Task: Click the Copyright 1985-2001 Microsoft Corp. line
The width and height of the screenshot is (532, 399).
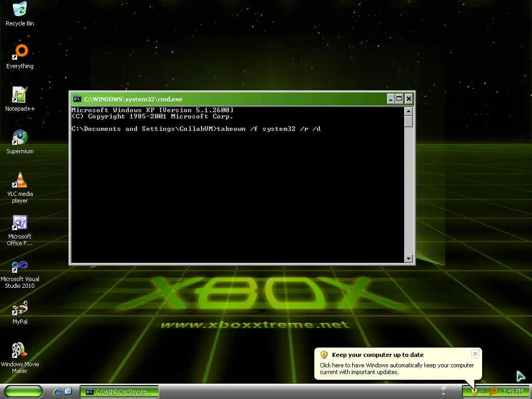Action: pos(152,116)
